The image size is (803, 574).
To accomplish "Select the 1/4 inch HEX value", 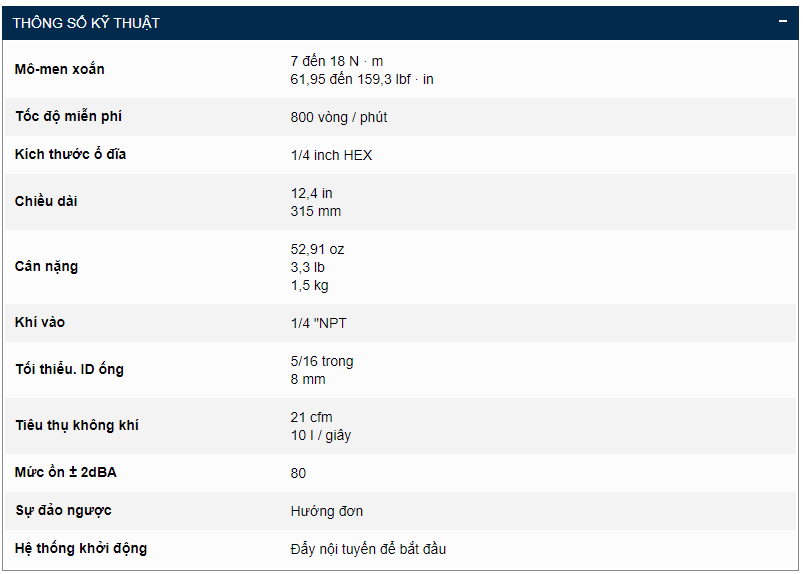I will tap(331, 155).
